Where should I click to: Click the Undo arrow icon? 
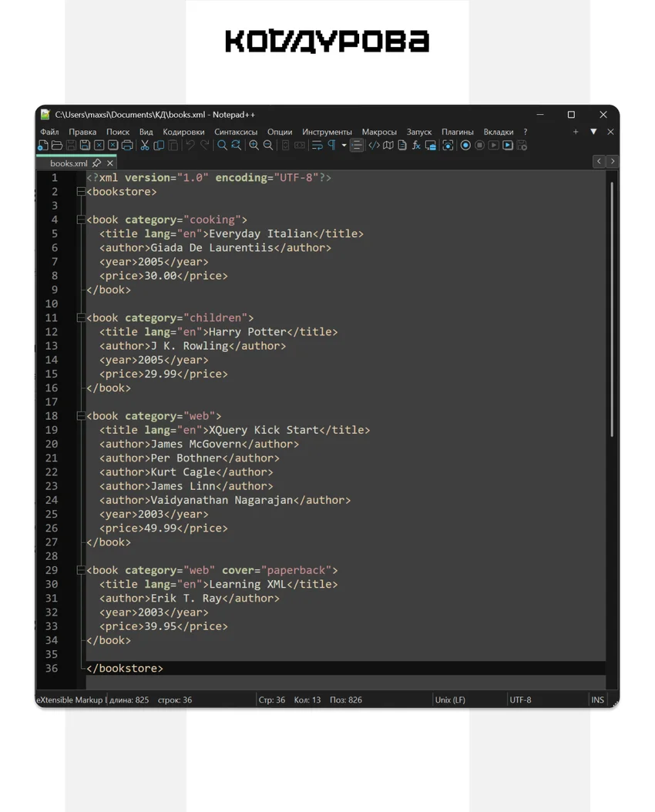tap(190, 146)
